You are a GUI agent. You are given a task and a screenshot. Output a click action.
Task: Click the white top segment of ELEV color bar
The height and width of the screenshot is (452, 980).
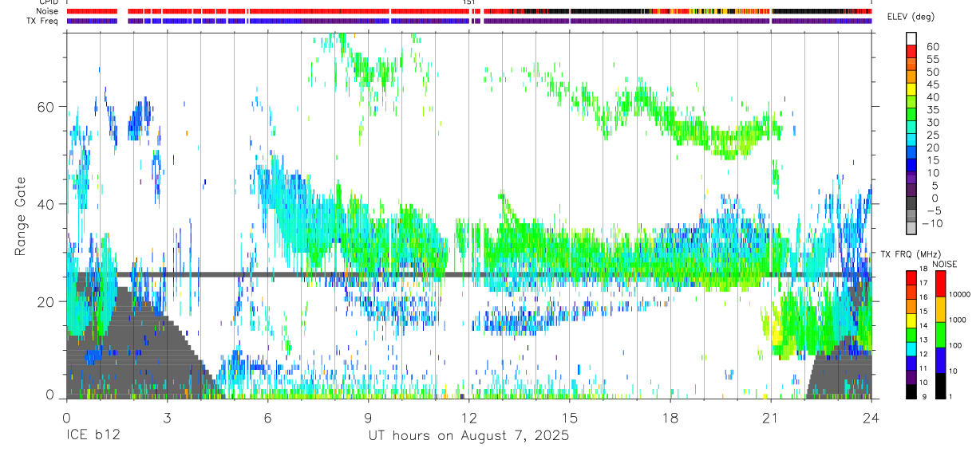tap(911, 38)
